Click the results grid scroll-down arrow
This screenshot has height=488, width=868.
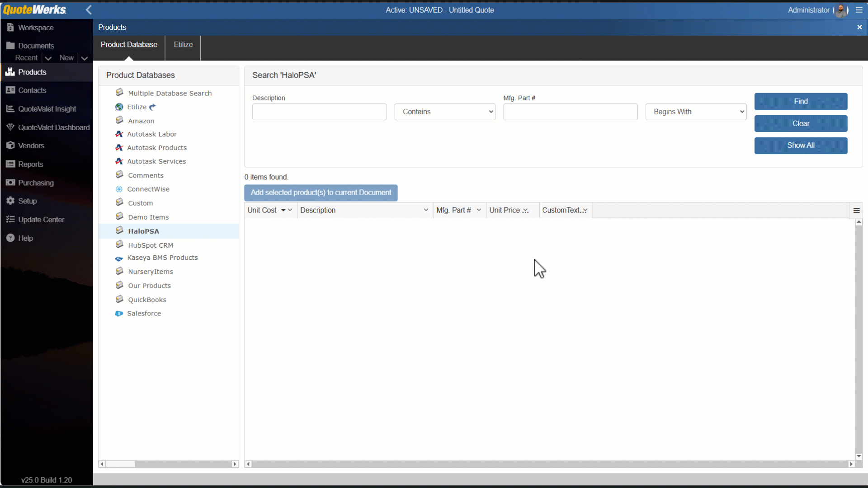tap(859, 456)
